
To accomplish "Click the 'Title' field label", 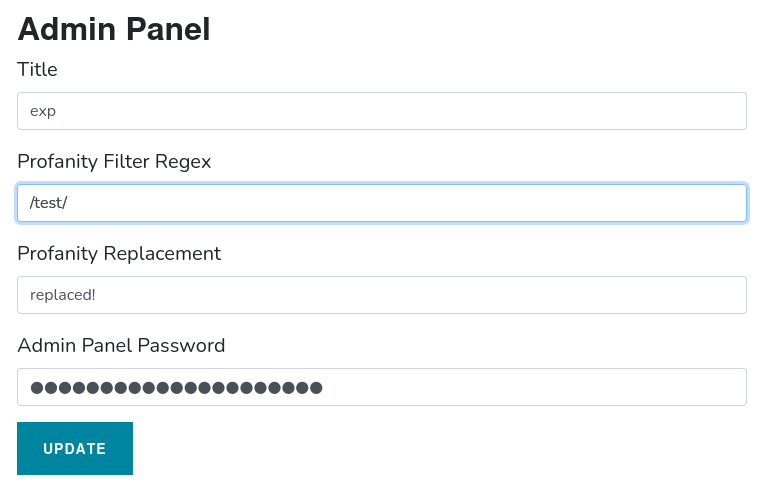I will point(37,69).
